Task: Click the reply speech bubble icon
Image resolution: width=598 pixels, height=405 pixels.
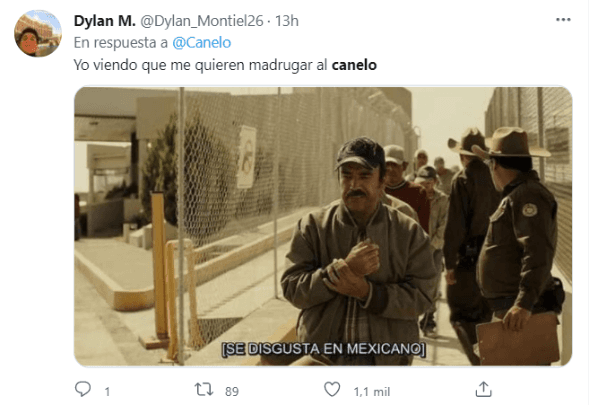Action: point(82,389)
